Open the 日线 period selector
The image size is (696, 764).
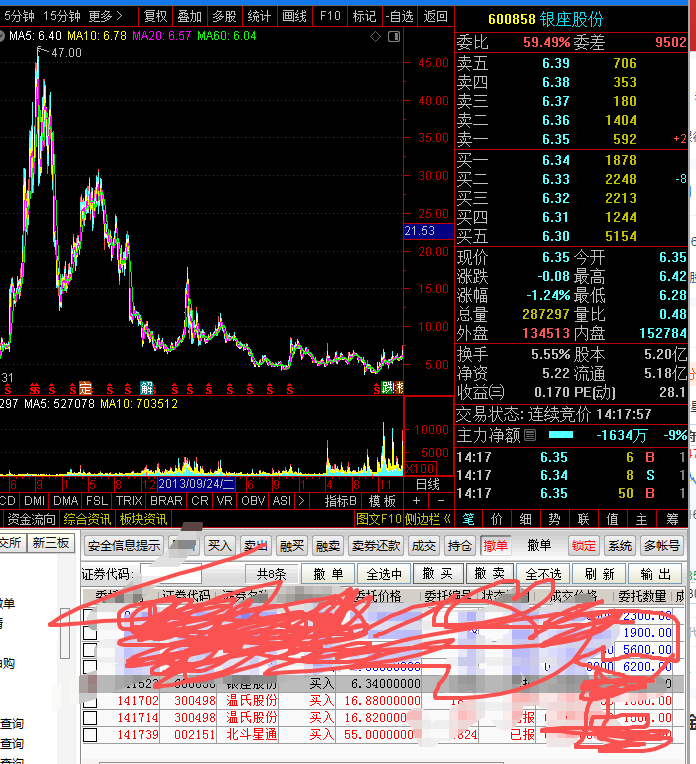428,484
